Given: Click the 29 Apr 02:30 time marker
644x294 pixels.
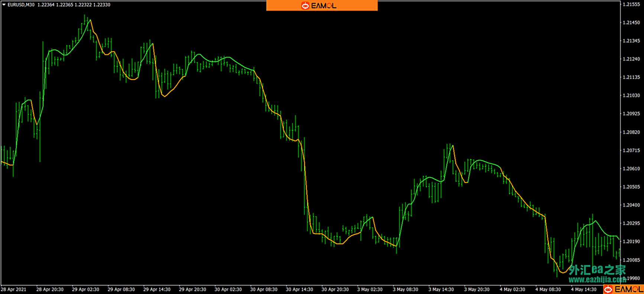Looking at the screenshot, I should click(x=85, y=289).
